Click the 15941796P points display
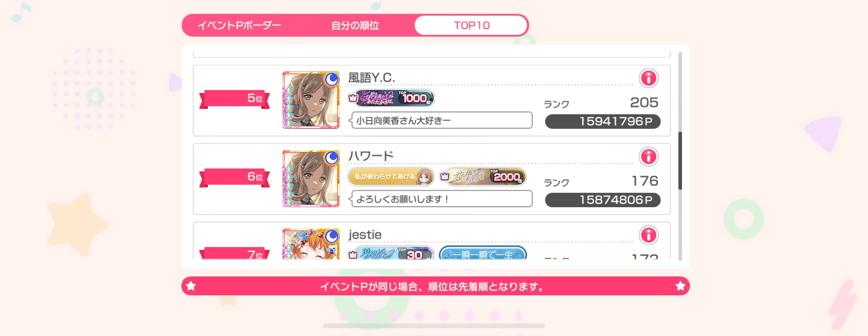Screen dimensions: 868x336 tap(603, 121)
